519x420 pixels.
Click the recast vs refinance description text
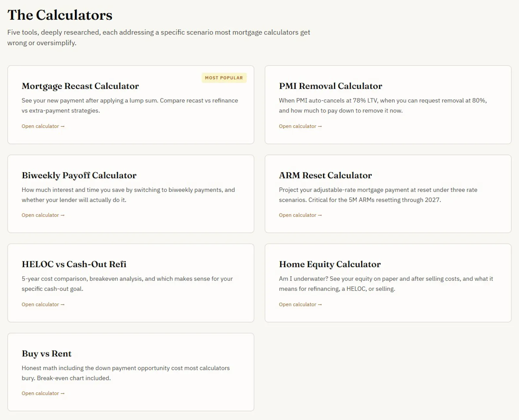pos(130,105)
